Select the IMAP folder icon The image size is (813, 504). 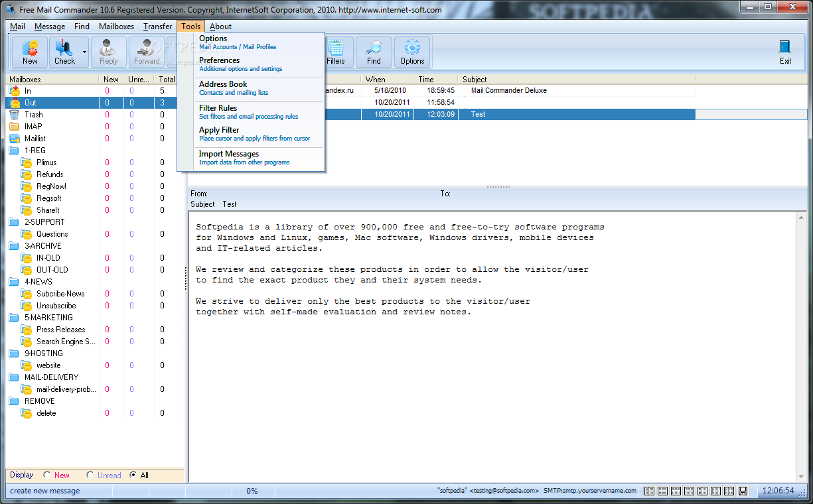pos(14,127)
